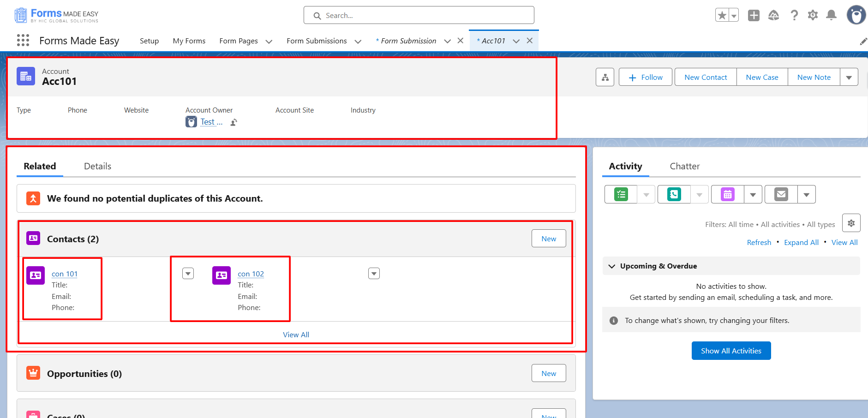Open the Help question mark icon
This screenshot has height=418, width=868.
[794, 15]
